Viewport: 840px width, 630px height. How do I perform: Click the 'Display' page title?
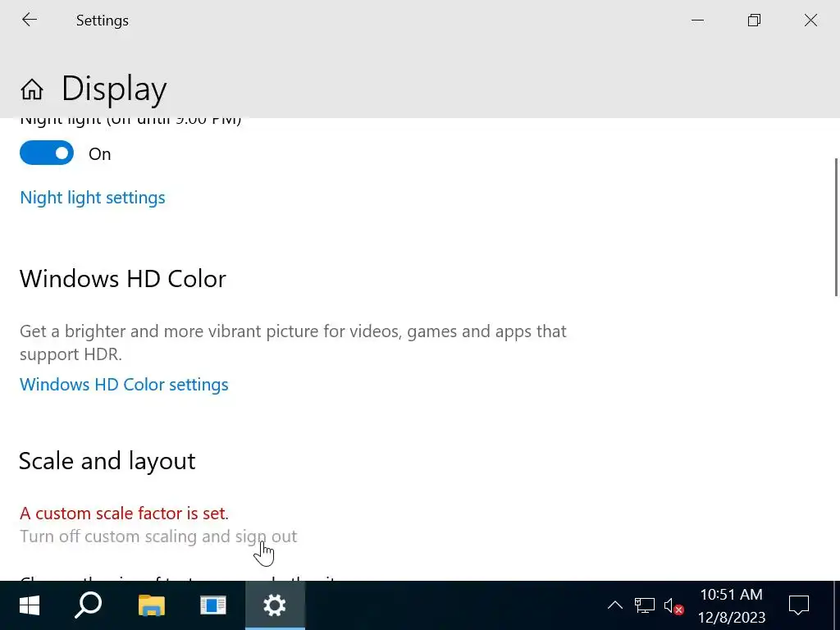click(x=114, y=89)
